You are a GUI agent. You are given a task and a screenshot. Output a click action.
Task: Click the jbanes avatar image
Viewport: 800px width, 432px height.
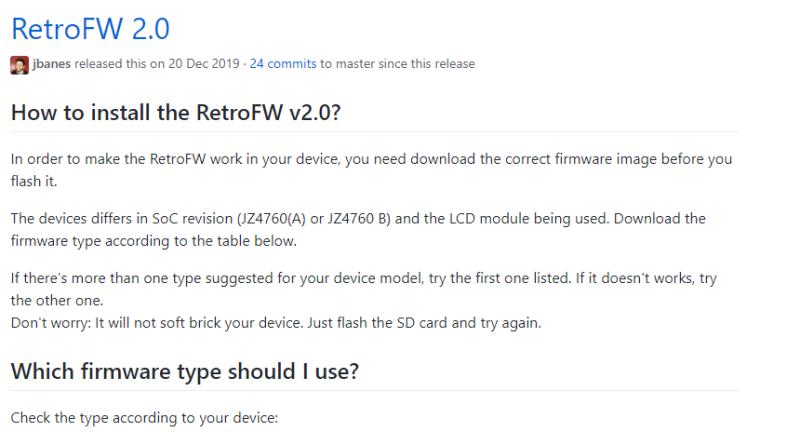pos(19,64)
